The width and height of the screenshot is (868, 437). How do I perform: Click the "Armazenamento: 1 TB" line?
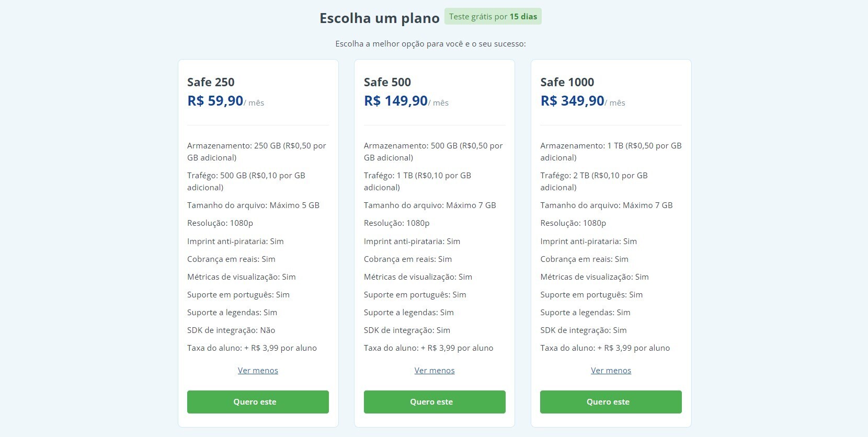click(x=610, y=152)
